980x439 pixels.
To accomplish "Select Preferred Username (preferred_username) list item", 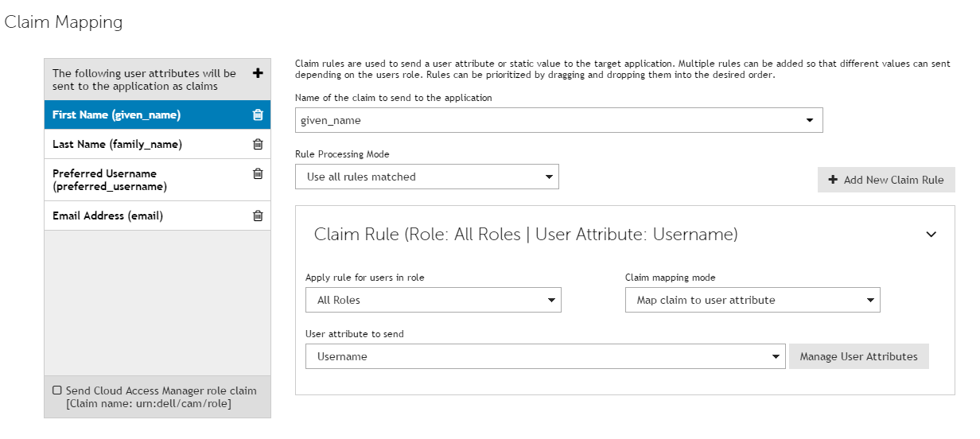I will [x=109, y=180].
